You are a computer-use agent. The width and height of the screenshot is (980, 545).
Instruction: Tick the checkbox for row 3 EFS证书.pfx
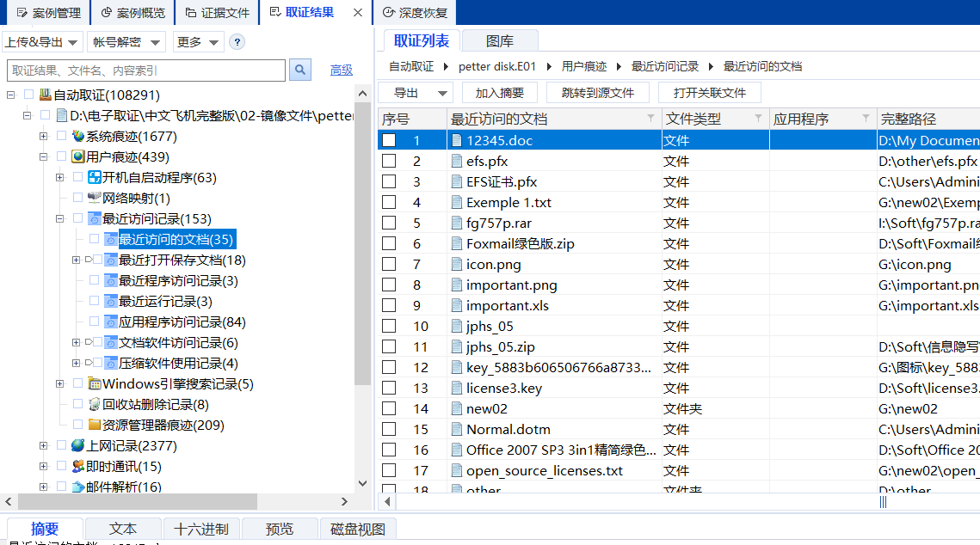(389, 181)
